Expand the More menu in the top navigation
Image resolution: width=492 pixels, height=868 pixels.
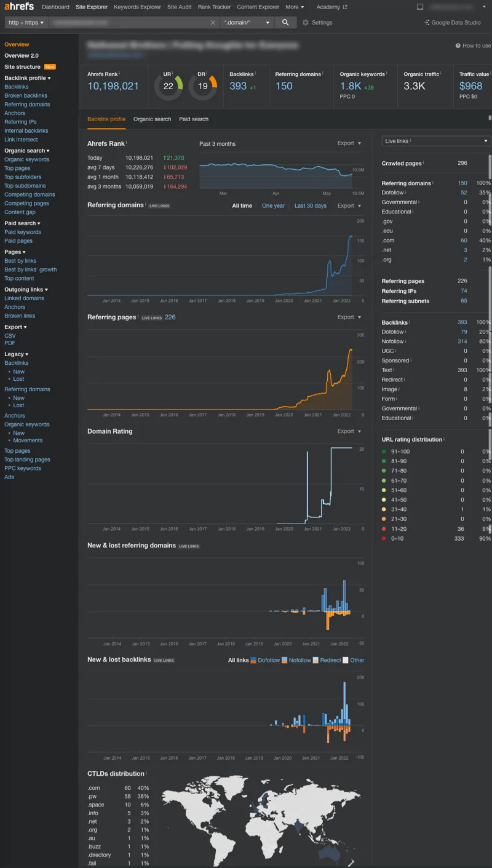pyautogui.click(x=295, y=7)
